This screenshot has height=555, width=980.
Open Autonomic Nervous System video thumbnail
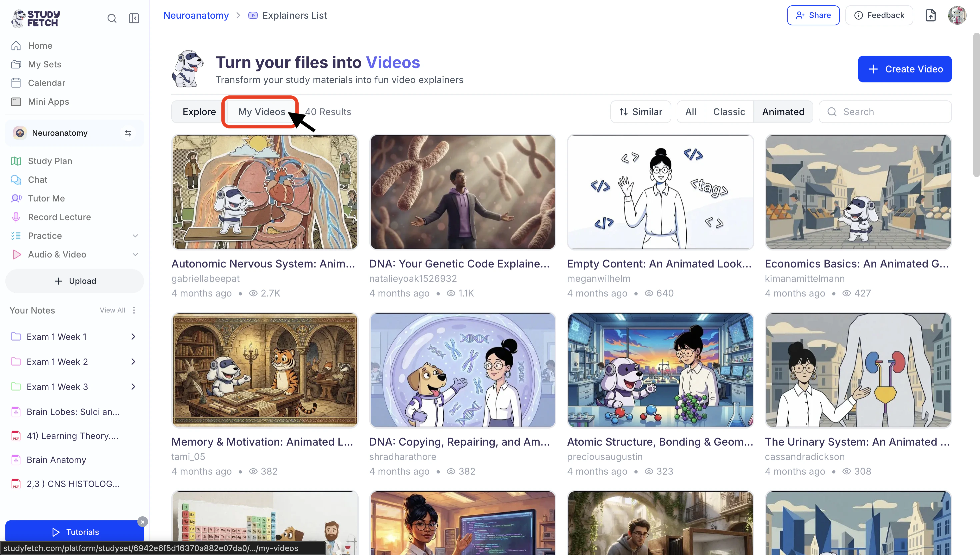pos(265,192)
